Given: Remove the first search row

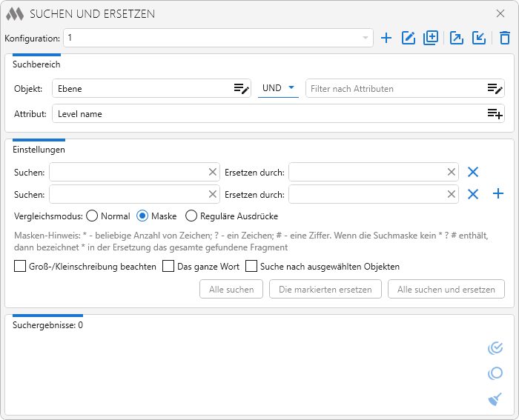Looking at the screenshot, I should [473, 172].
